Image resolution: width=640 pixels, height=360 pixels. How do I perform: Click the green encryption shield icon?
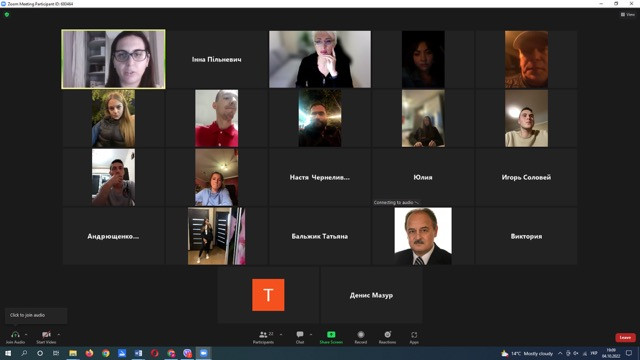point(7,14)
